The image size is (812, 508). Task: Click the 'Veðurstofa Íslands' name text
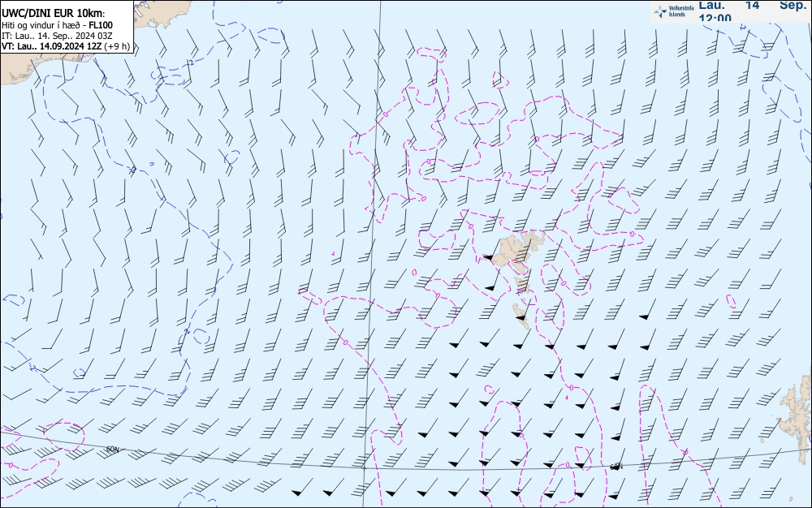681,11
